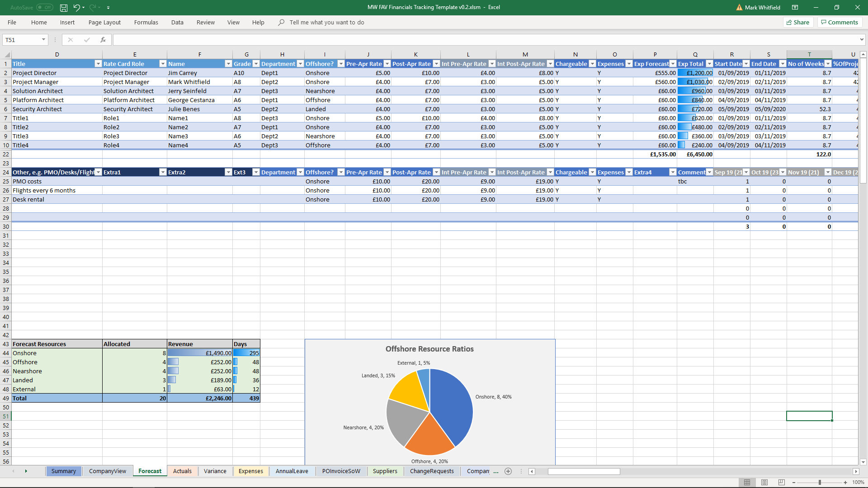Open the Title column filter dropdown

(x=98, y=64)
